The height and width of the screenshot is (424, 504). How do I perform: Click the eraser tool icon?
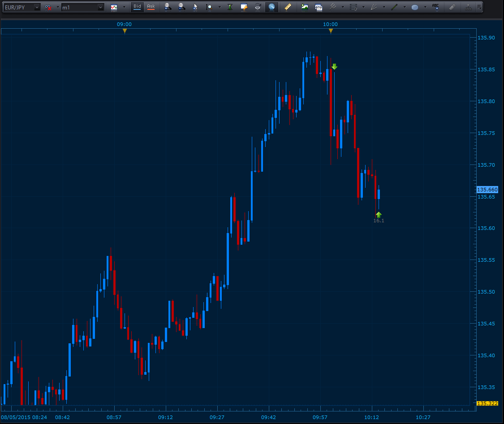(x=452, y=7)
